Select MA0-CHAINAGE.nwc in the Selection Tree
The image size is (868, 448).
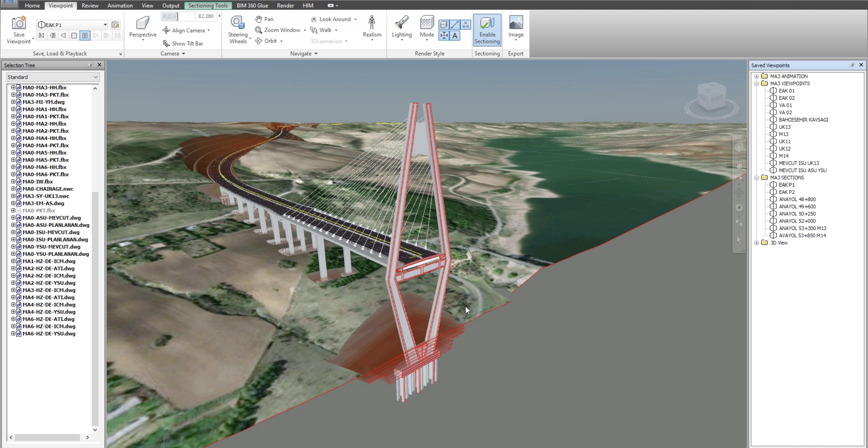click(48, 189)
